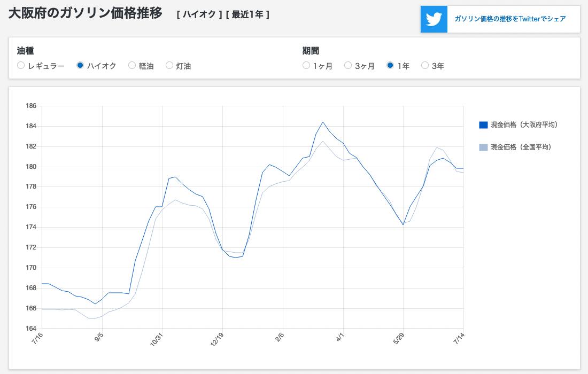Choose the 3年 period radio button
This screenshot has height=374, width=588.
(x=425, y=66)
